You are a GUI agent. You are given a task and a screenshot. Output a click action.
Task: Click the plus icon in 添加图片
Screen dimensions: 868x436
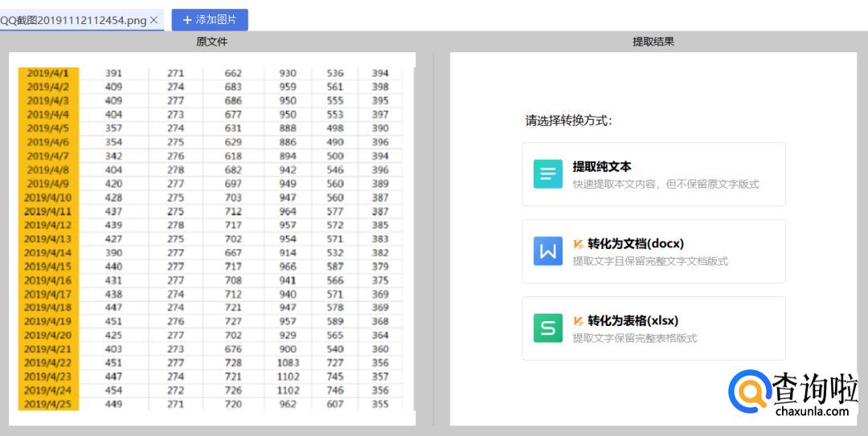pyautogui.click(x=187, y=20)
